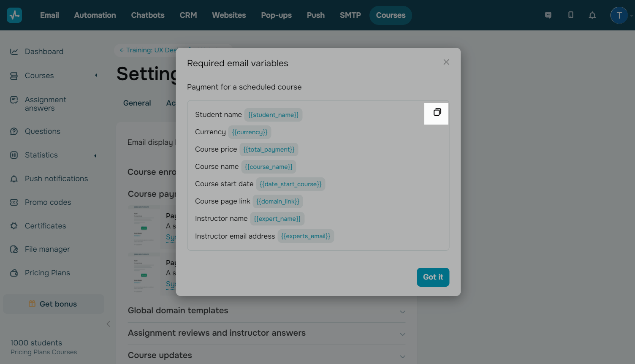Select the {{student_name}} variable chip

(x=273, y=115)
